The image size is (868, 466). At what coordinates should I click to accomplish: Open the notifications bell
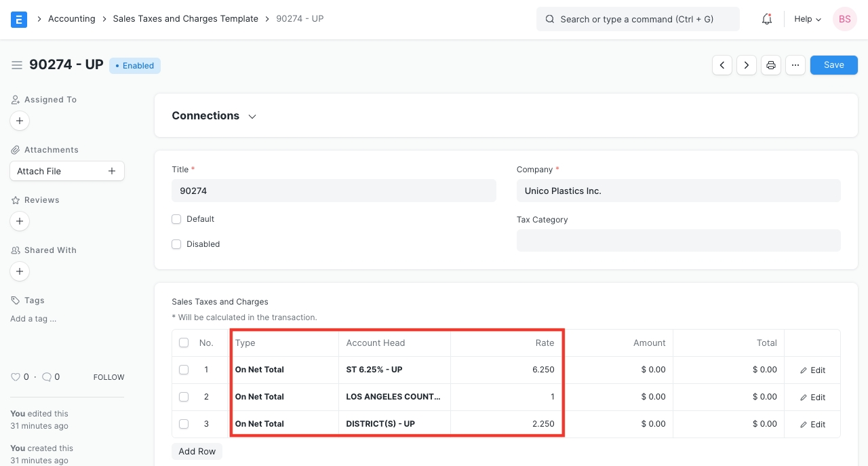pyautogui.click(x=767, y=19)
